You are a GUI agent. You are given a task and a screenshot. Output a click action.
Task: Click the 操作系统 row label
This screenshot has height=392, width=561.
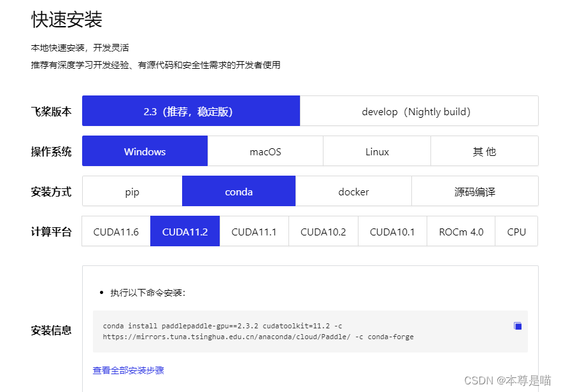[x=51, y=151]
